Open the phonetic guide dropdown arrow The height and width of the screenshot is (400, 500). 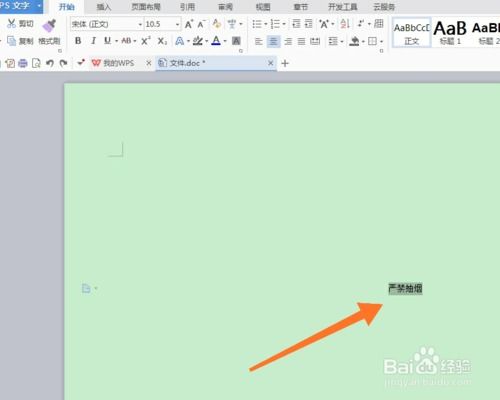[241, 24]
